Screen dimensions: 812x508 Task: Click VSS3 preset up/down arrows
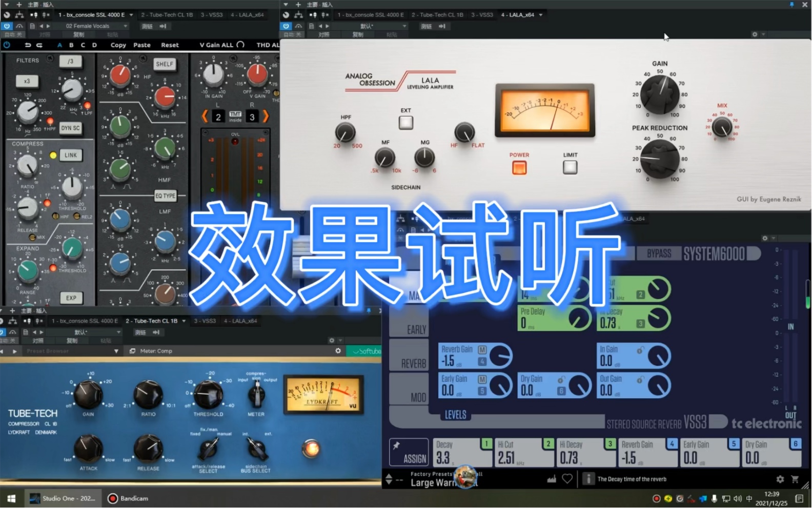389,479
